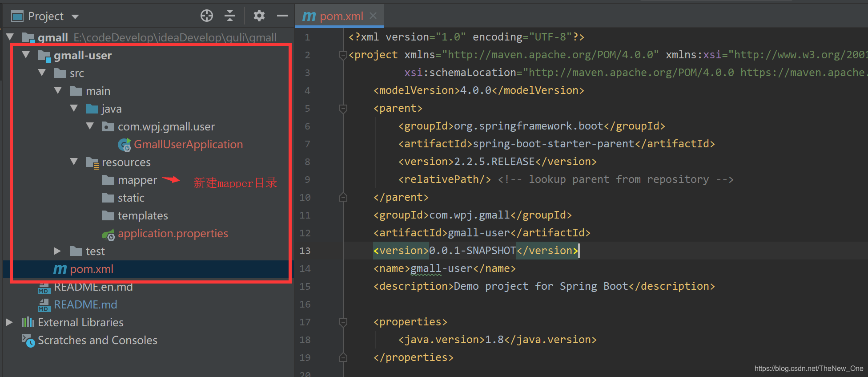The height and width of the screenshot is (377, 868).
Task: Open README.md file
Action: click(85, 305)
